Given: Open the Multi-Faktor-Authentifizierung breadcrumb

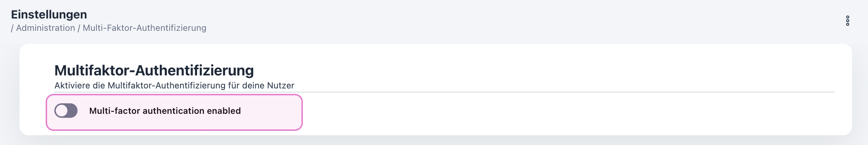Looking at the screenshot, I should (x=144, y=28).
